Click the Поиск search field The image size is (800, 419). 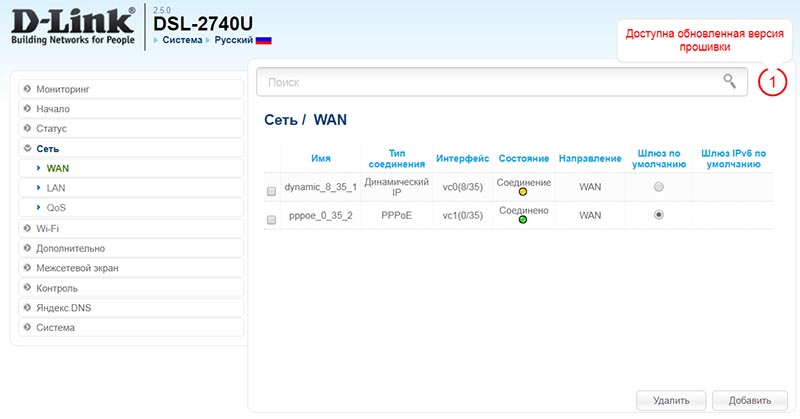pyautogui.click(x=490, y=82)
